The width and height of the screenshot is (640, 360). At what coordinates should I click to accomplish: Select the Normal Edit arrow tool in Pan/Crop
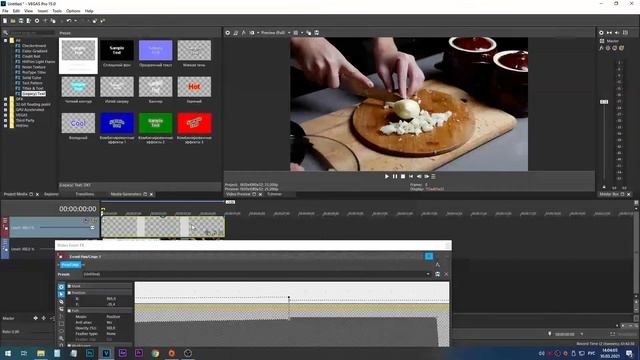point(61,294)
